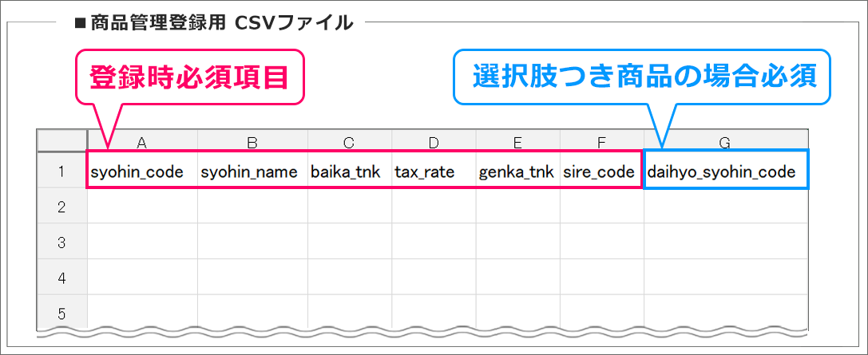The image size is (868, 355).
Task: Select row 1 header
Action: click(61, 171)
